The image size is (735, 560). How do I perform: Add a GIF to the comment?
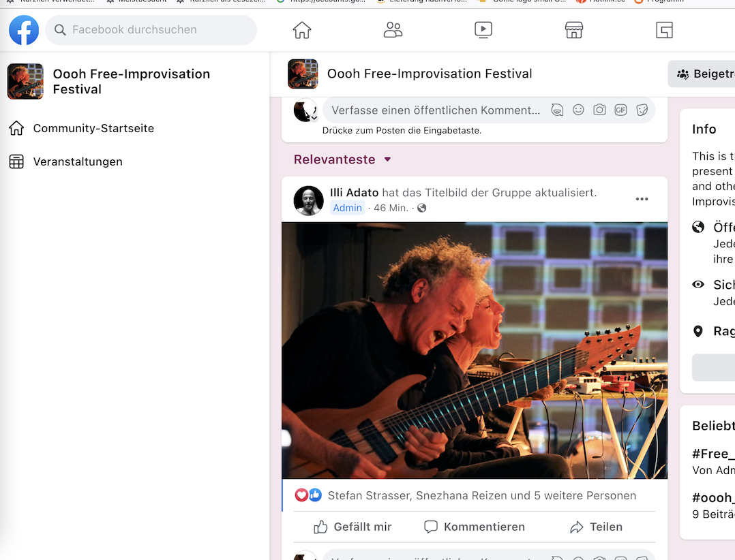[x=620, y=110]
